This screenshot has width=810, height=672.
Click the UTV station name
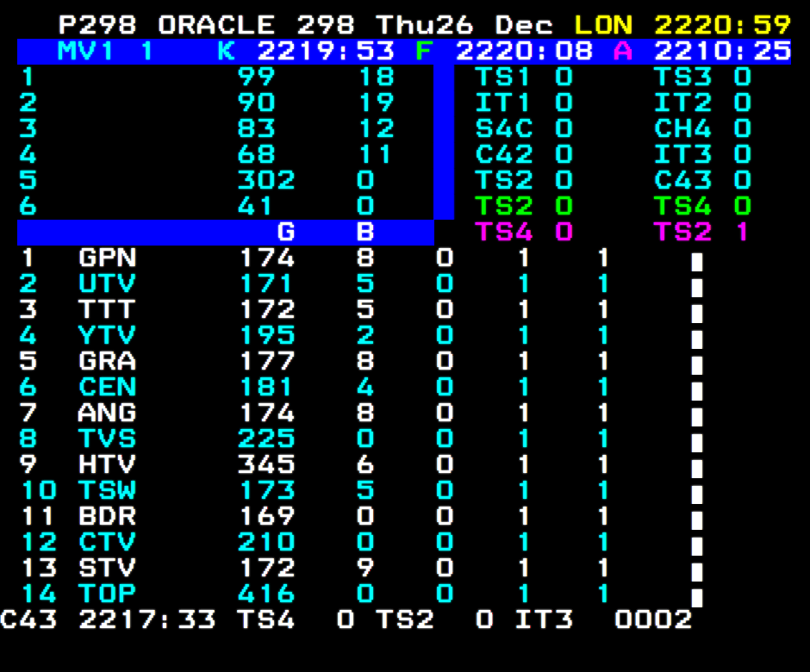pyautogui.click(x=107, y=283)
